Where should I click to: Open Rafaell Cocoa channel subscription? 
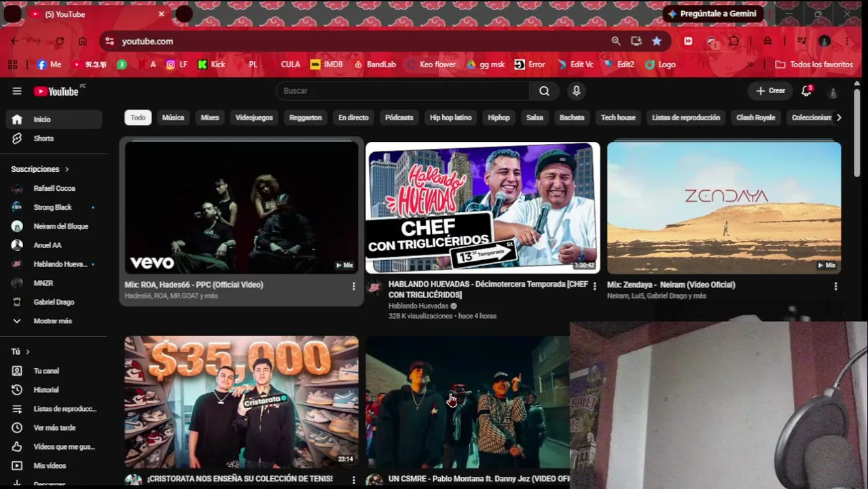(54, 188)
